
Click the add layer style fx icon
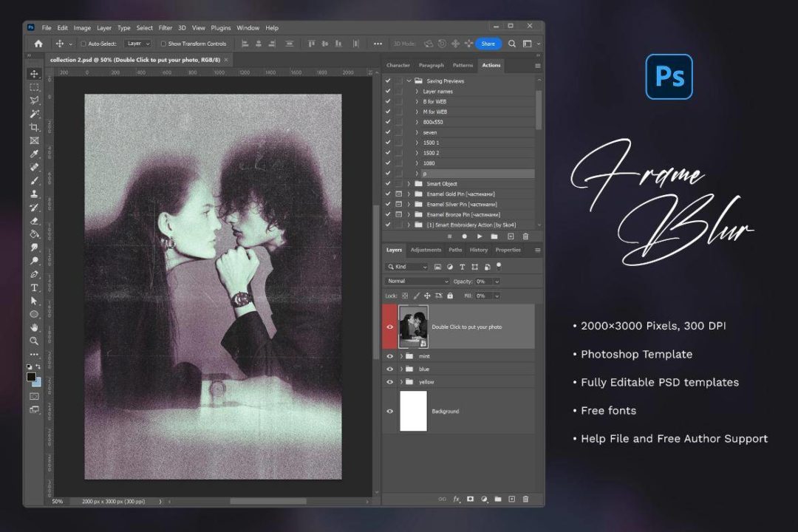(457, 499)
